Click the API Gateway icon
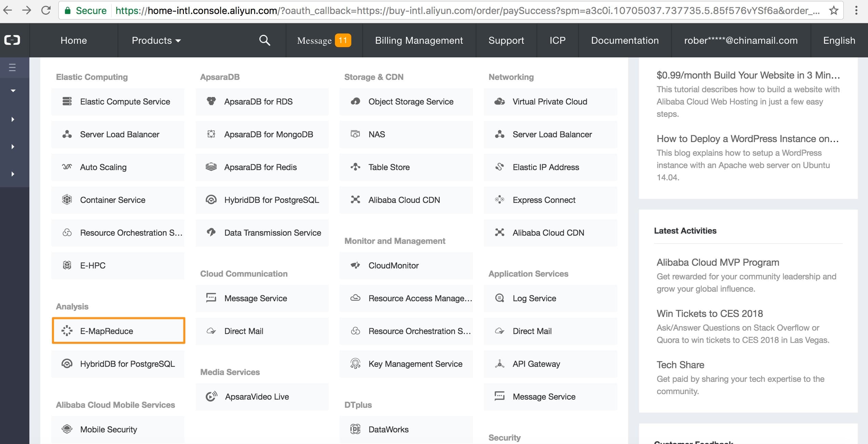 (x=500, y=364)
